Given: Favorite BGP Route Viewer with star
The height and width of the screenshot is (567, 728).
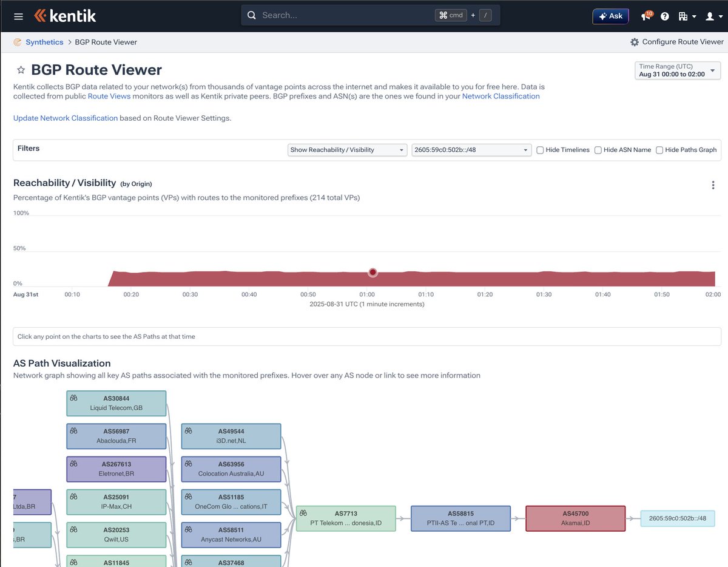Looking at the screenshot, I should pos(21,70).
